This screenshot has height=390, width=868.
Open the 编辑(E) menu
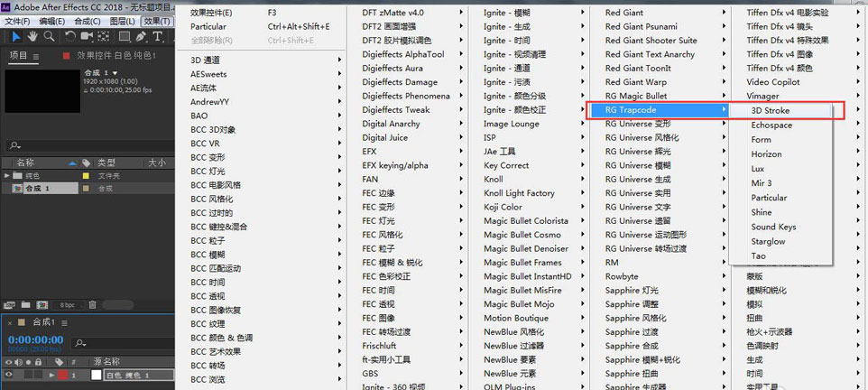(x=52, y=21)
